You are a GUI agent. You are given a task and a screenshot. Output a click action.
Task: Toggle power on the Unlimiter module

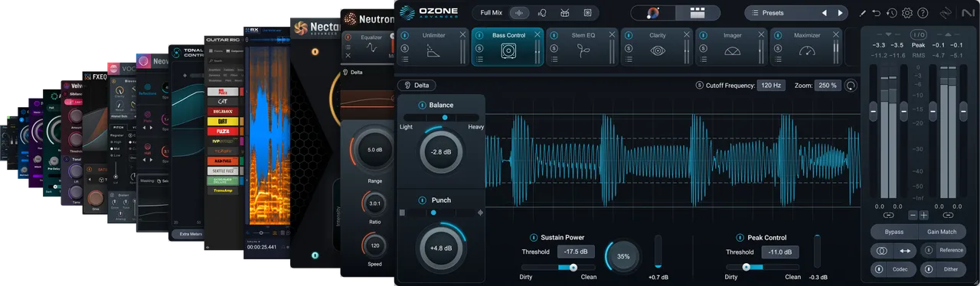pyautogui.click(x=404, y=35)
